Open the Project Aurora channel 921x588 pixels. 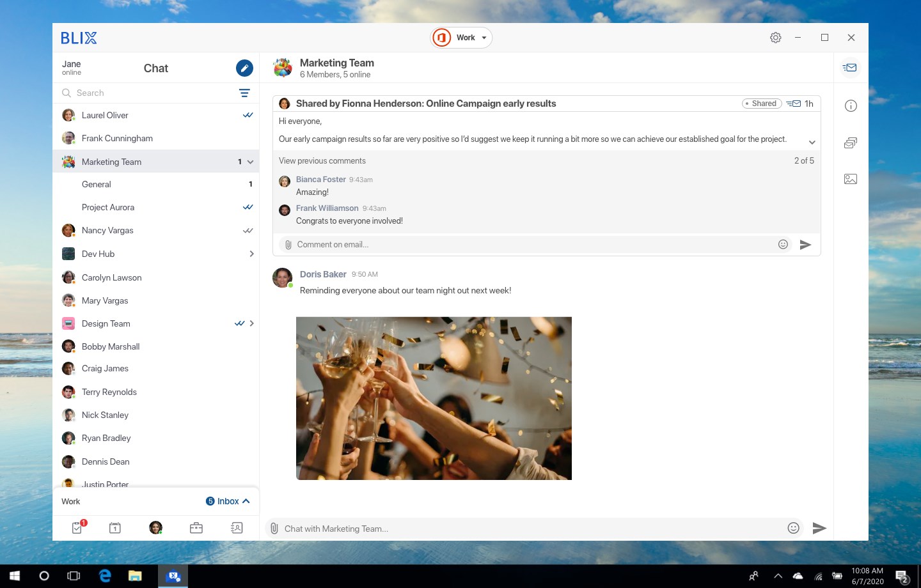click(156, 207)
